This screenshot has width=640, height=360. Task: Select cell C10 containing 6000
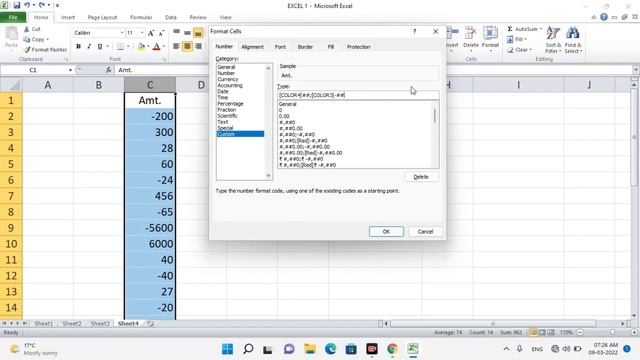pos(150,244)
